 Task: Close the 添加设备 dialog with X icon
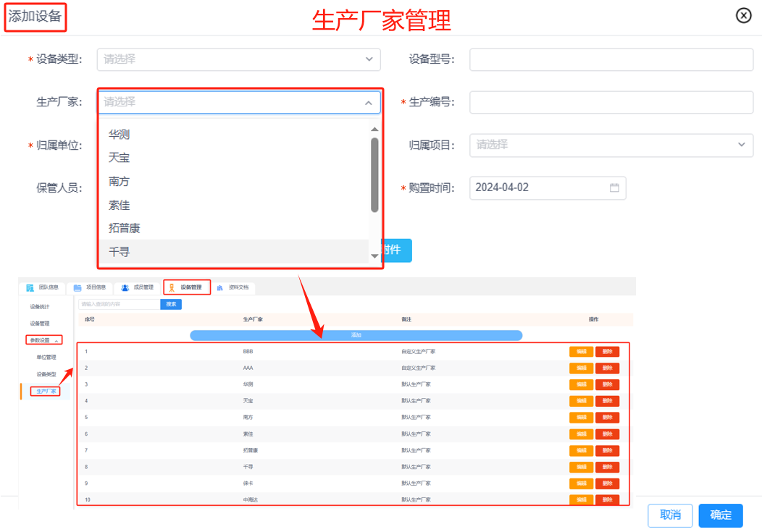(x=744, y=15)
